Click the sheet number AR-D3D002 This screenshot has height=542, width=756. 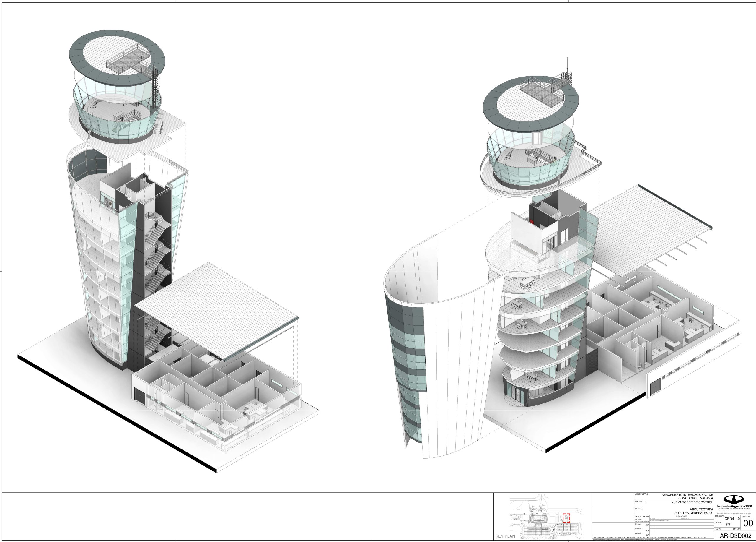click(735, 536)
